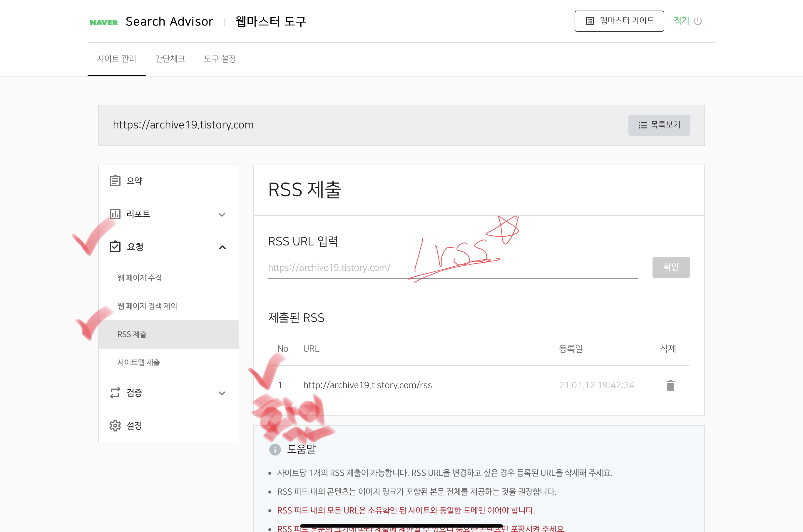The height and width of the screenshot is (532, 803).
Task: Open the 도구 설정 tab
Action: 220,59
